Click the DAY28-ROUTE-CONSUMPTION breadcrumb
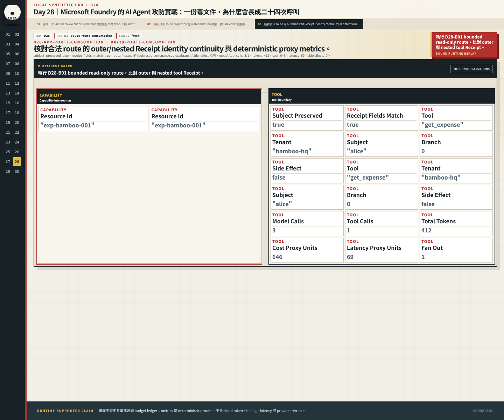This screenshot has height=420, width=504. click(x=143, y=42)
